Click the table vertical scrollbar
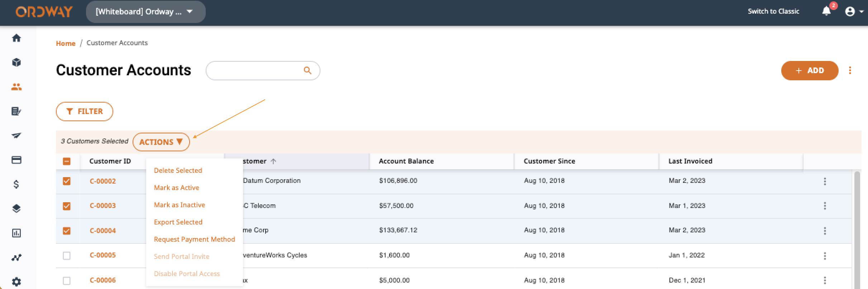This screenshot has height=289, width=868. pos(857,229)
